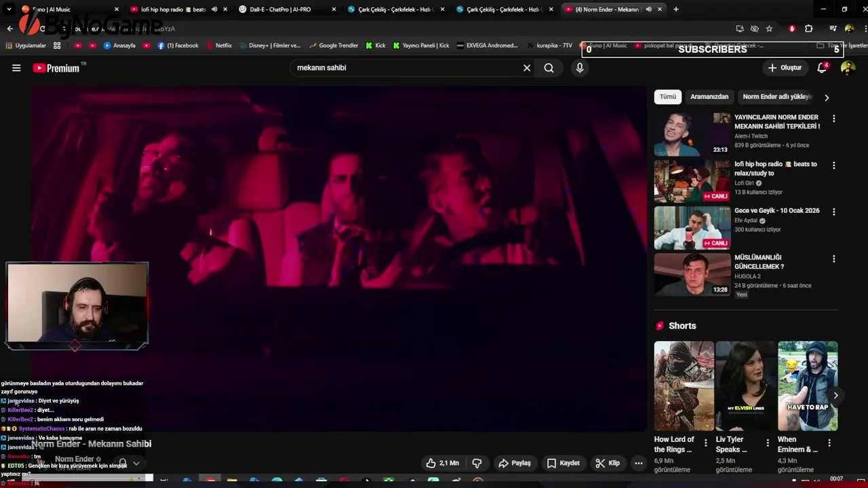Open the Norm Ender channel name

pos(74,459)
